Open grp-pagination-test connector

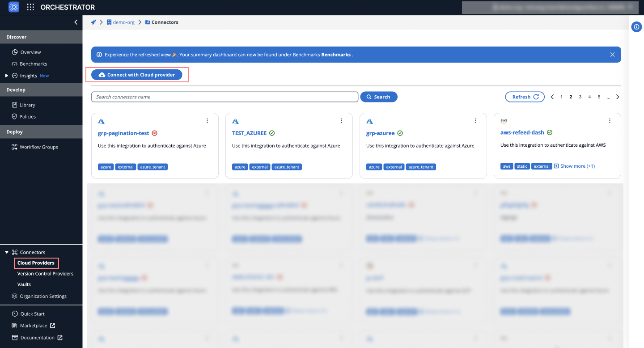click(123, 133)
